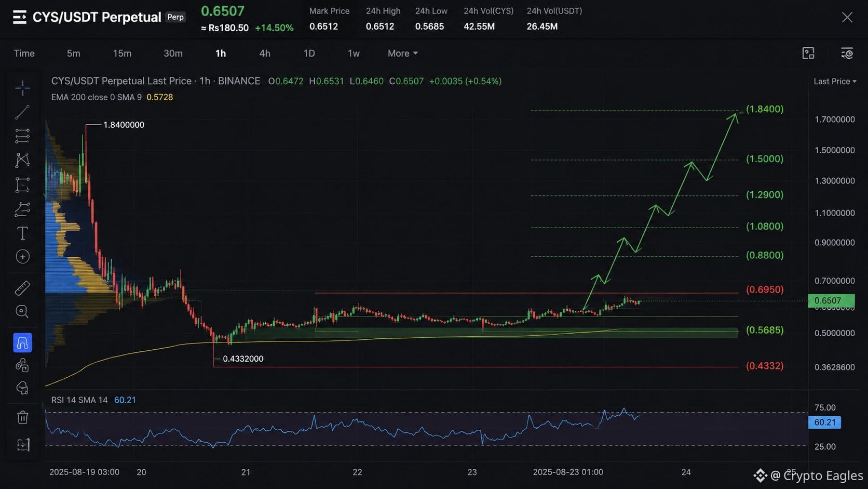The width and height of the screenshot is (868, 489).
Task: Switch to the 4h interval
Action: [265, 54]
